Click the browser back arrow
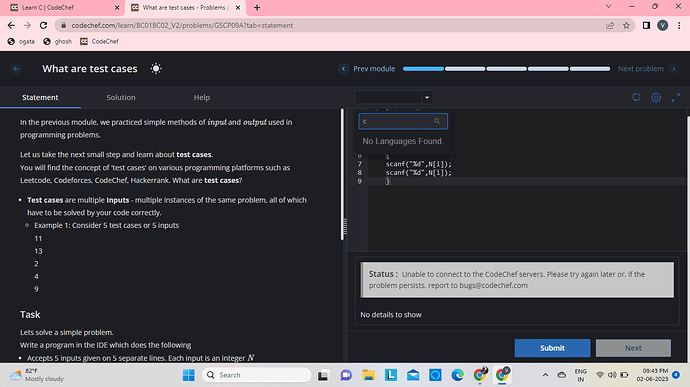Image resolution: width=690 pixels, height=387 pixels. (x=11, y=26)
